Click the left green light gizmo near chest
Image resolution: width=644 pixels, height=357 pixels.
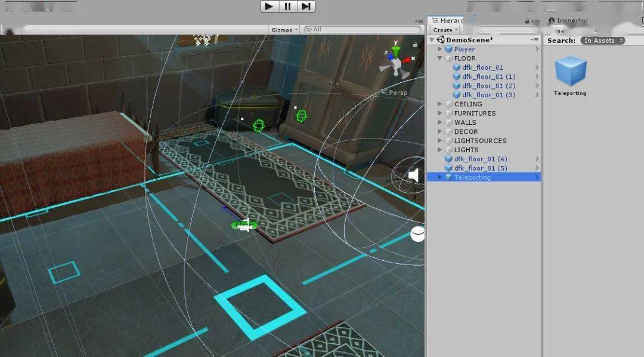258,125
